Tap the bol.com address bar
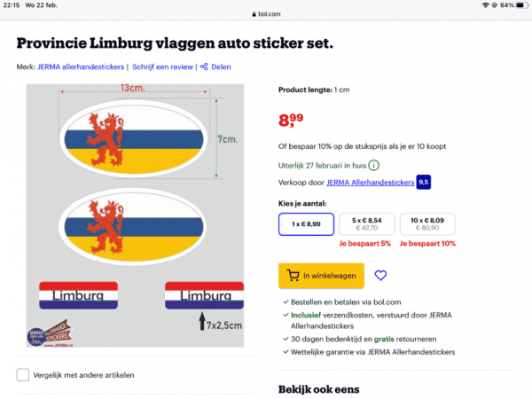 pyautogui.click(x=266, y=15)
